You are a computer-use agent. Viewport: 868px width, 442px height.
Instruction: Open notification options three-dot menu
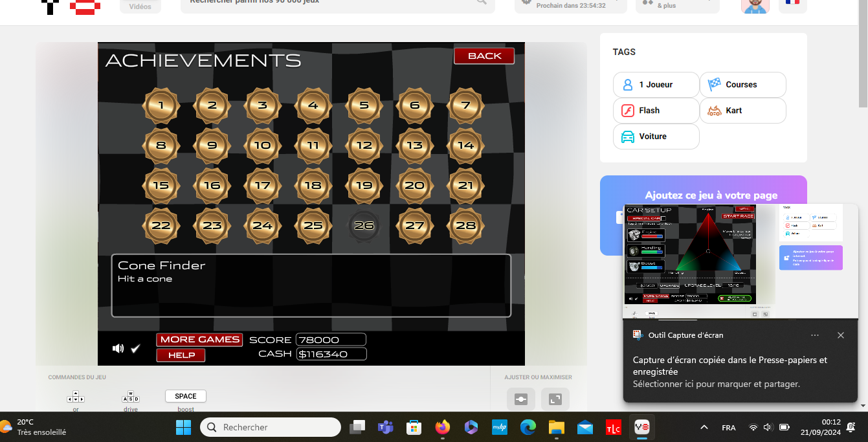(x=815, y=335)
